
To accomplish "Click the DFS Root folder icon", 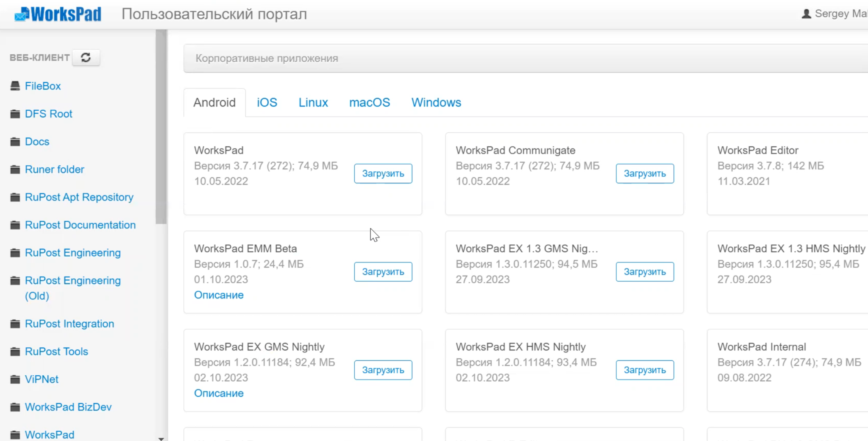I will [x=15, y=114].
